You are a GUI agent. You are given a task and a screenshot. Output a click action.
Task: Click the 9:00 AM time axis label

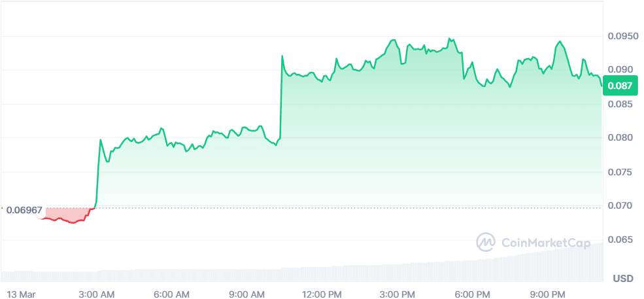click(x=248, y=293)
